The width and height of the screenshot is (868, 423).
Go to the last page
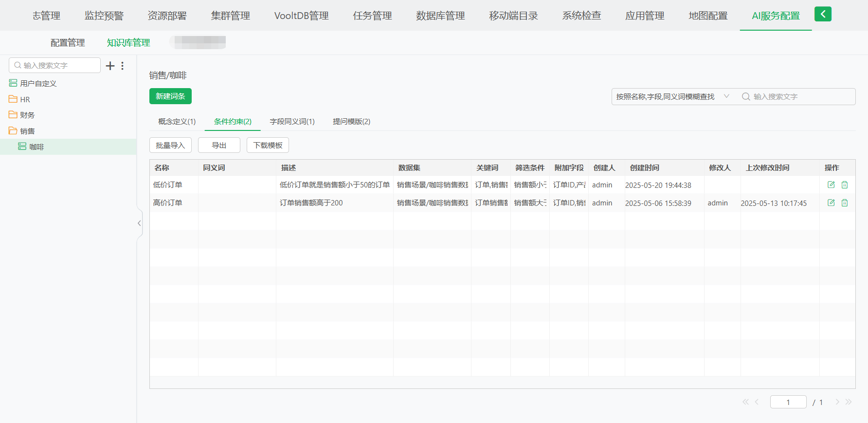tap(849, 402)
